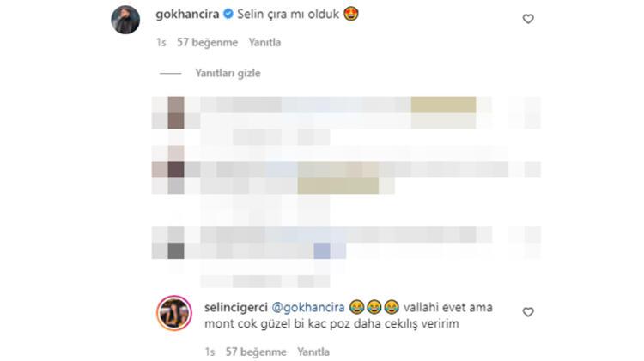
Task: Click the heart-eyes emoji in gokhancira's comment
Action: pyautogui.click(x=350, y=14)
